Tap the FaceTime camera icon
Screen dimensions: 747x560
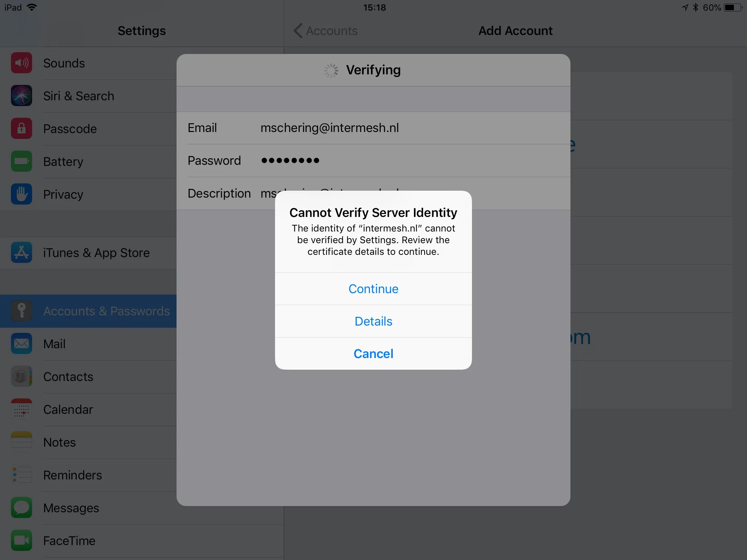pos(22,541)
